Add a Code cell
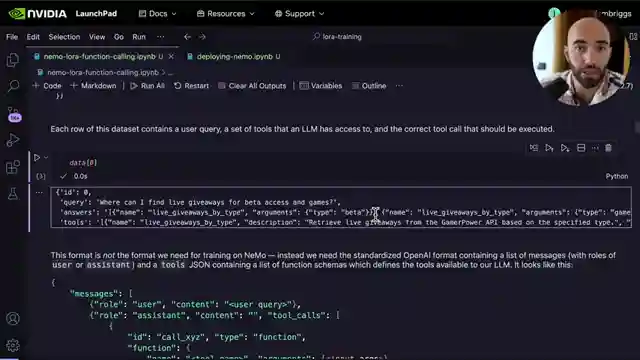Screen dimensions: 640x360 pyautogui.click(x=47, y=86)
